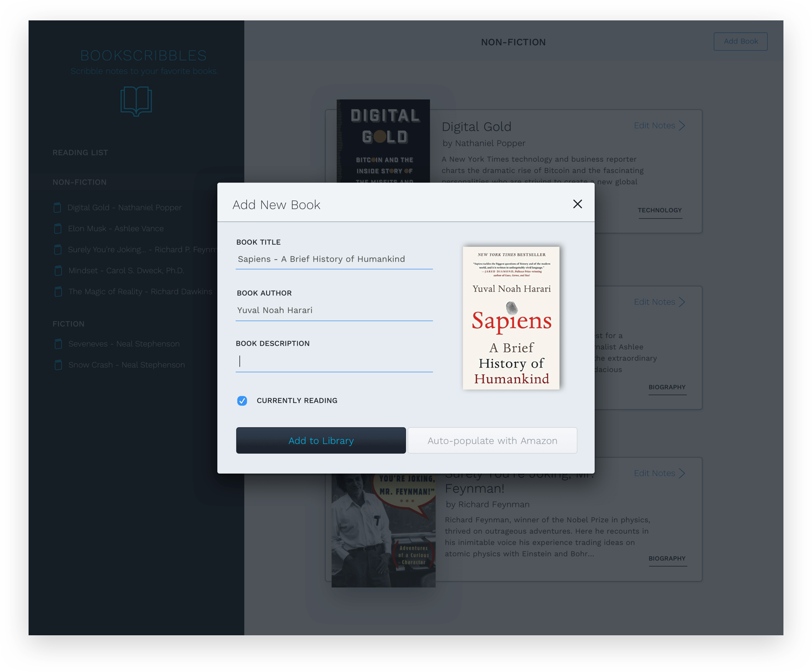812x672 pixels.
Task: Uncheck the Currently Reading checkbox
Action: (x=242, y=401)
